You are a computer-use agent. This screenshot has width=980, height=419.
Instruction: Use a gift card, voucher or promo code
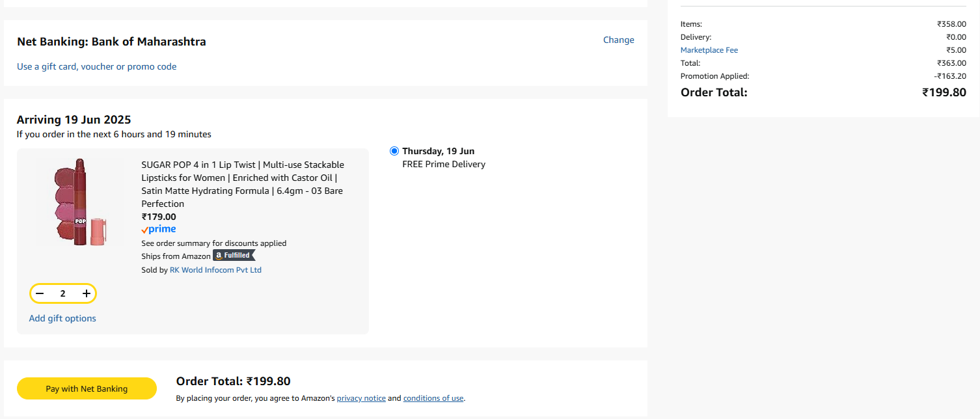(x=96, y=66)
